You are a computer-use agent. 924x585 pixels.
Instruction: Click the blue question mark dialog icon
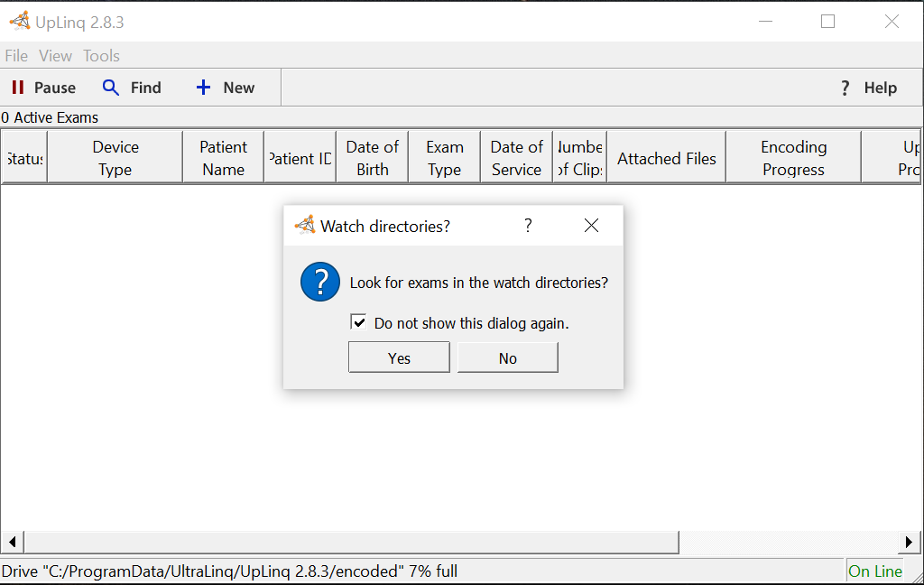(x=320, y=282)
